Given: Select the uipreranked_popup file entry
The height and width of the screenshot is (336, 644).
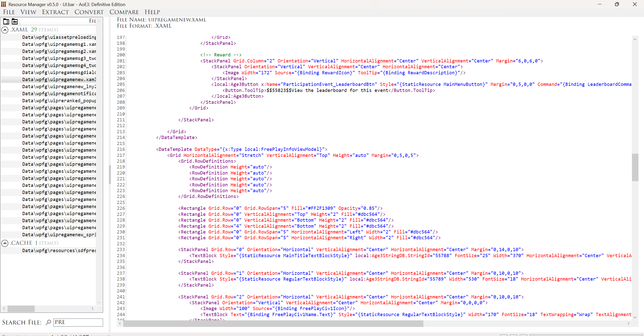Looking at the screenshot, I should (x=59, y=101).
